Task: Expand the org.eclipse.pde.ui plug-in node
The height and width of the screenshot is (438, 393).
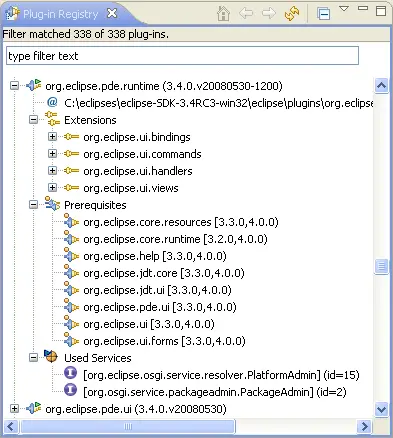Action: point(14,408)
